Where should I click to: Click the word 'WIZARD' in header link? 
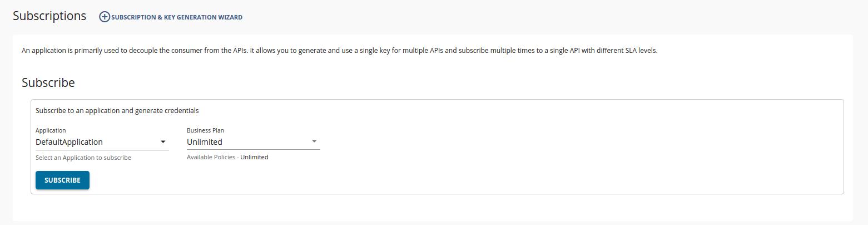[x=230, y=17]
